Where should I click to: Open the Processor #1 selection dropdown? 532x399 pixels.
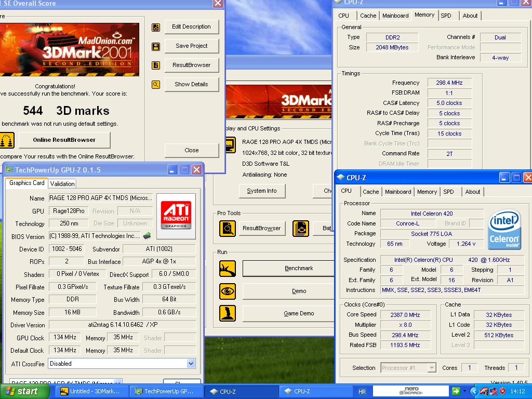tap(432, 368)
